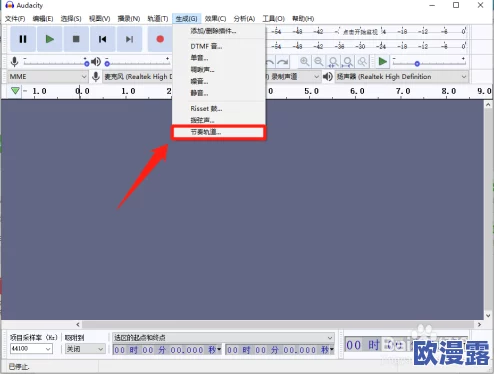Open the 扬声器 (Realtek High Definition) playback dropdown
The height and width of the screenshot is (374, 494).
point(402,77)
